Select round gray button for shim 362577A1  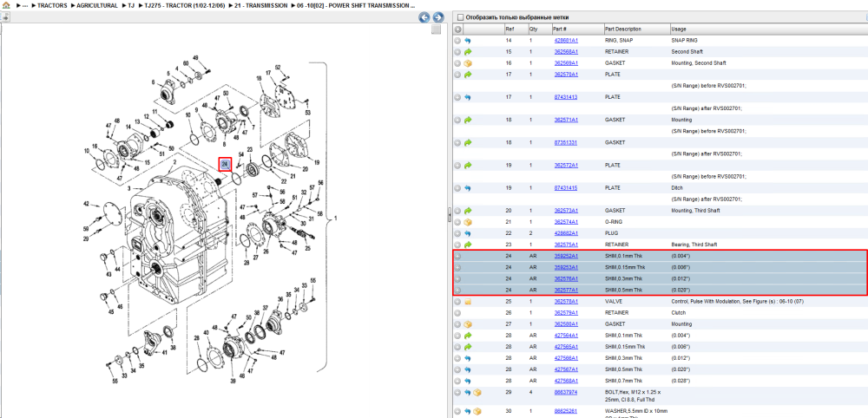(x=457, y=291)
